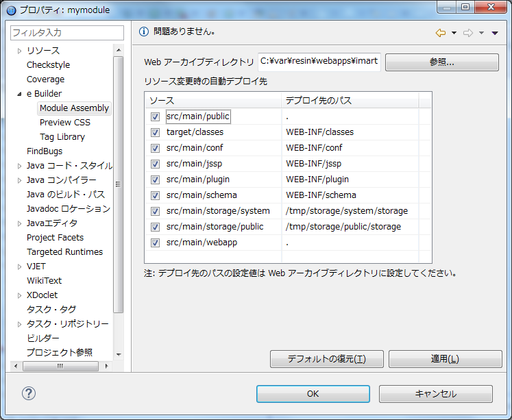This screenshot has height=420, width=512.
Task: Click tree horizontal scrollbar right arrow
Action: (x=106, y=366)
